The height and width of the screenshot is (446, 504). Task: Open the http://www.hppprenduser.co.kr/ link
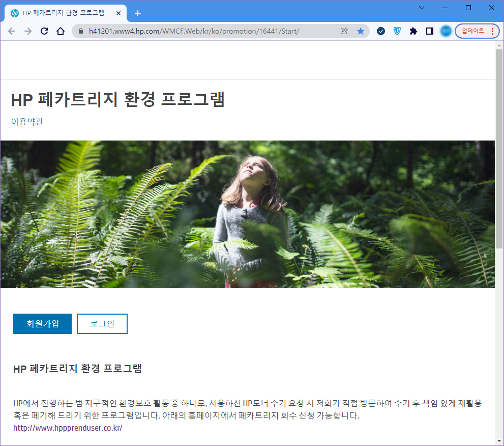tap(68, 428)
